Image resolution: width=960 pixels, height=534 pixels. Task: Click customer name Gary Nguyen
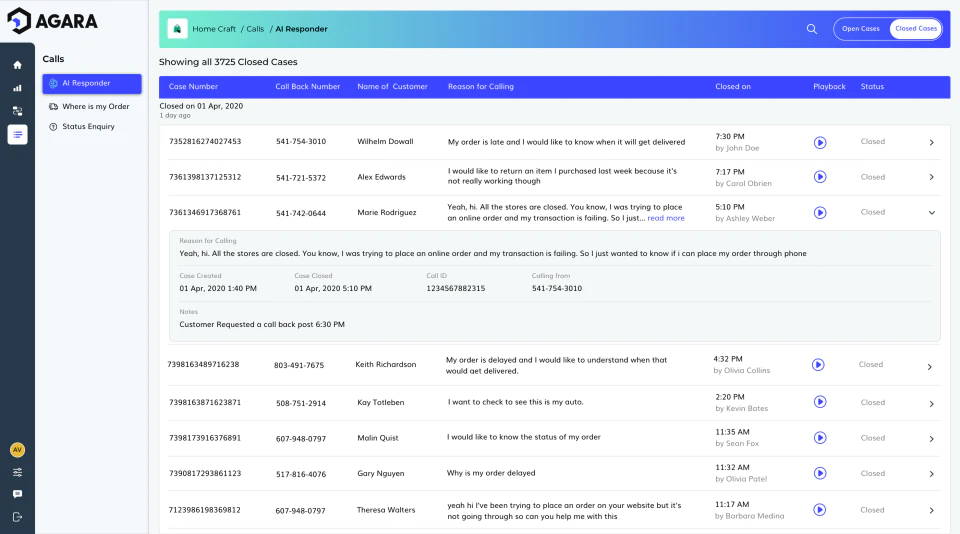(381, 473)
